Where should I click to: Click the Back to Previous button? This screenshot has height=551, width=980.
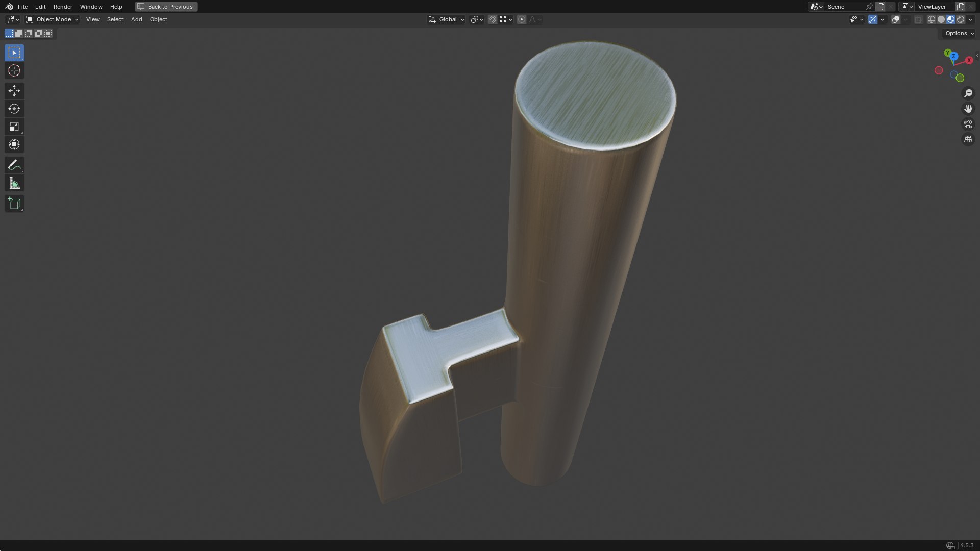coord(166,7)
